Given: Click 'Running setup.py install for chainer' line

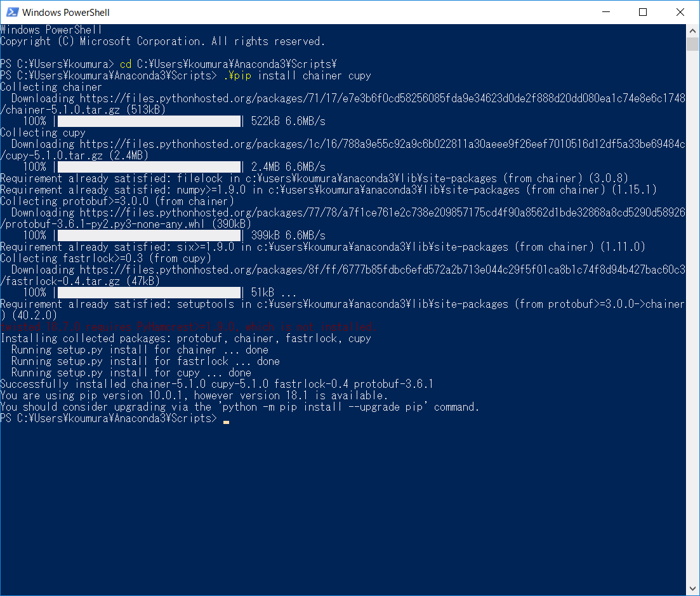Looking at the screenshot, I should pyautogui.click(x=140, y=350).
